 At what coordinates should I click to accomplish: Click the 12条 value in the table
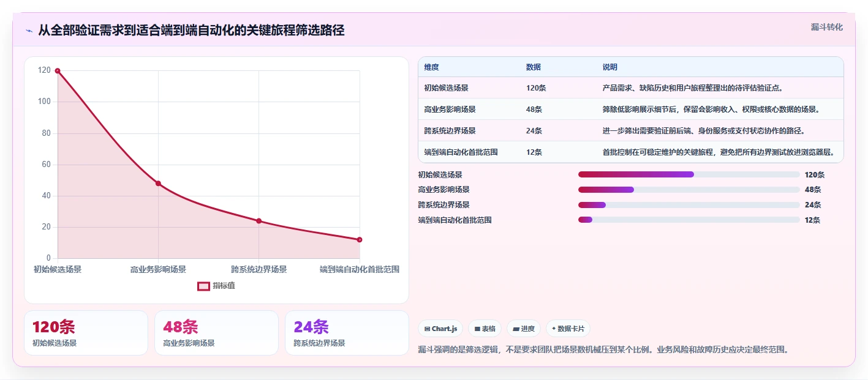click(x=534, y=152)
